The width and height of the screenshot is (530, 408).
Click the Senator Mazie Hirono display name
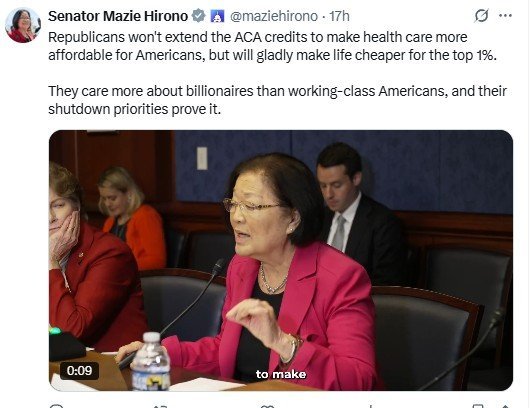(x=118, y=16)
